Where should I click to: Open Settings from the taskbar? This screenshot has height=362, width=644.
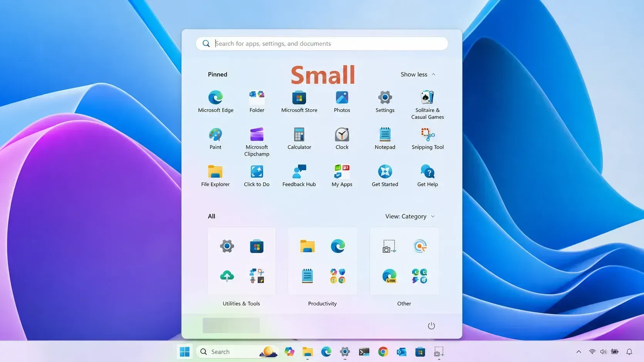click(x=345, y=352)
